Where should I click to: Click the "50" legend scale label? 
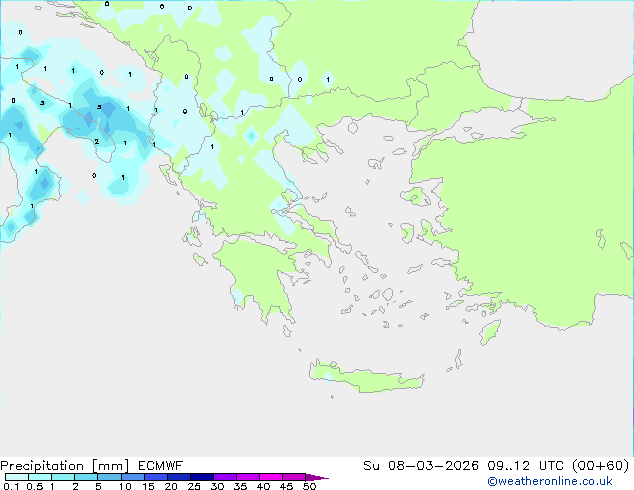tap(309, 486)
